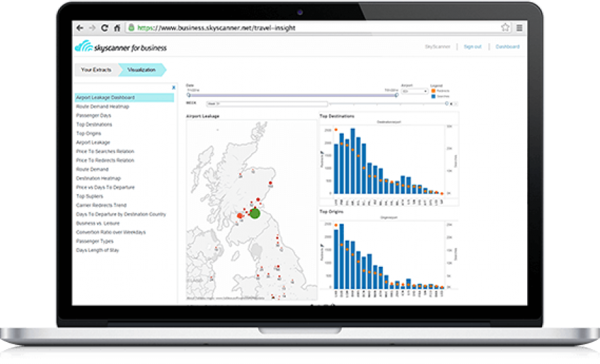Click the Sign out link
The height and width of the screenshot is (364, 600).
(473, 47)
